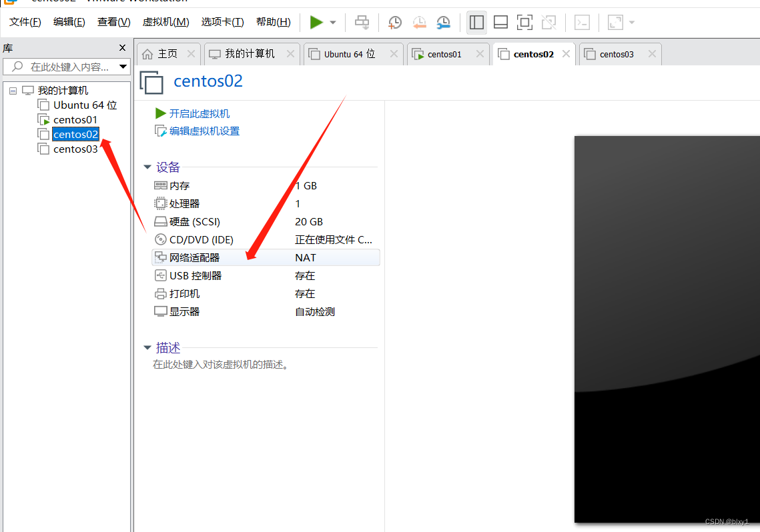Select the 硬盘 (SCSI) device row
The image size is (760, 532).
(x=266, y=222)
